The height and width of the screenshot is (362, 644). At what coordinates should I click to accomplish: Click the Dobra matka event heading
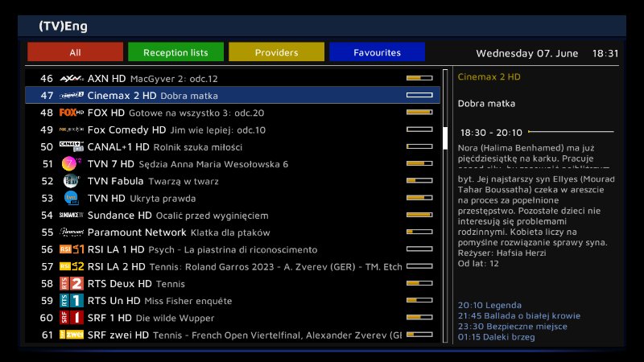tap(486, 104)
